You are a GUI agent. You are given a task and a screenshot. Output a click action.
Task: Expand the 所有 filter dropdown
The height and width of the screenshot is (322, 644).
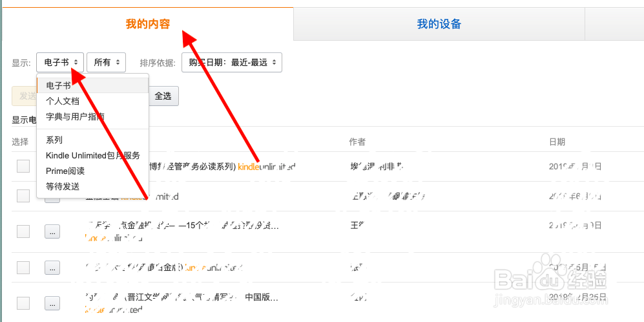(x=106, y=63)
